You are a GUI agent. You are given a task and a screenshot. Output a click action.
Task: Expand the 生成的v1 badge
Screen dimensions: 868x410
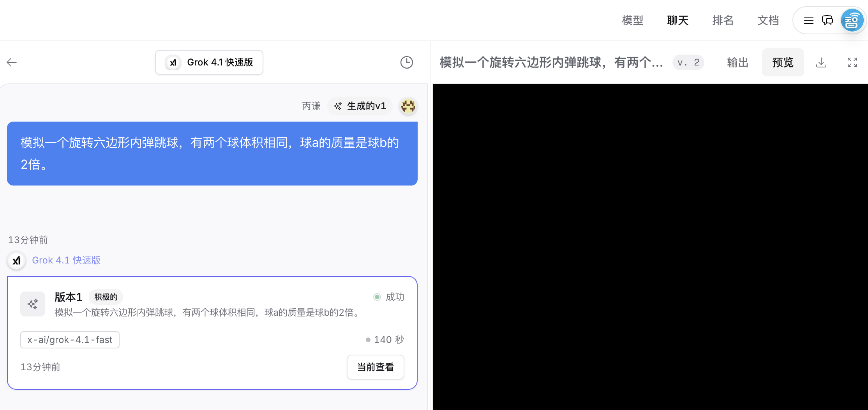click(359, 106)
